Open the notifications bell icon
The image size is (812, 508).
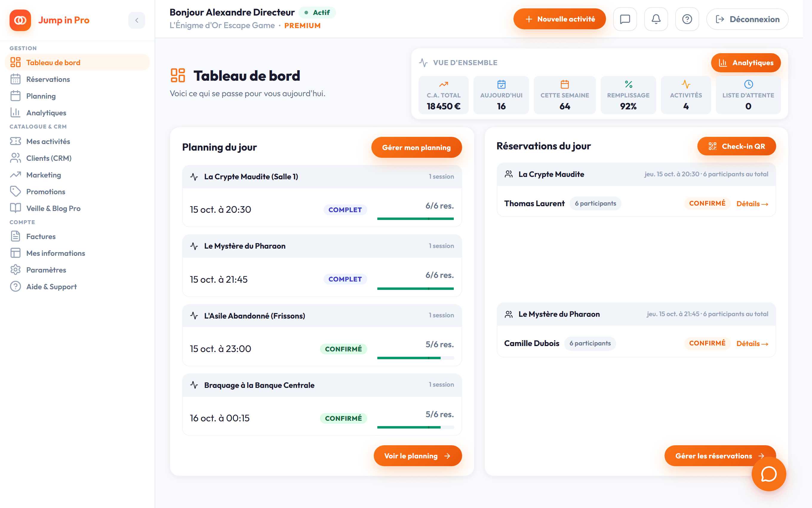click(656, 19)
